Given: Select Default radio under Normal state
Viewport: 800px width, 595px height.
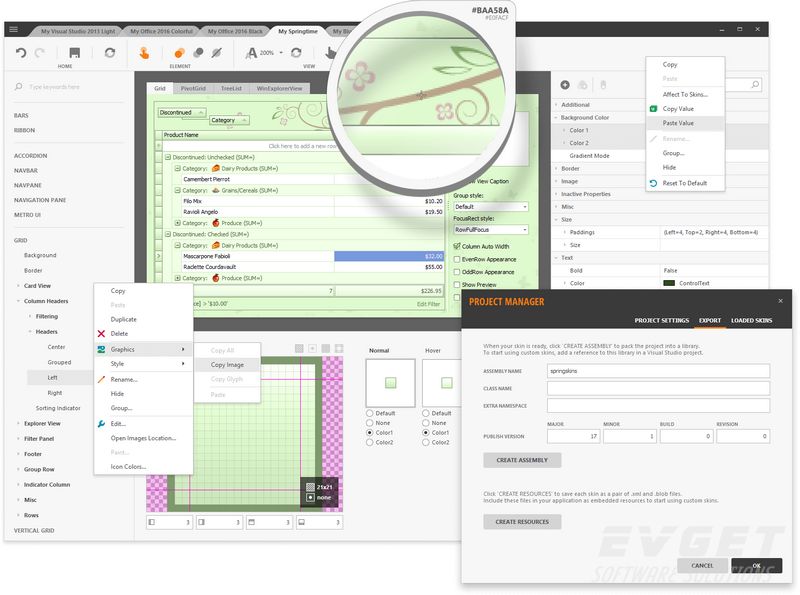Looking at the screenshot, I should coord(369,413).
